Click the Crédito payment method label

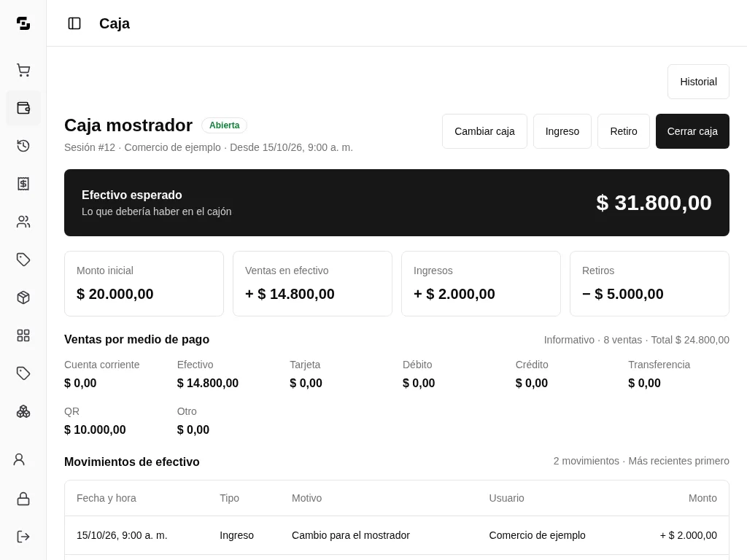coord(532,365)
